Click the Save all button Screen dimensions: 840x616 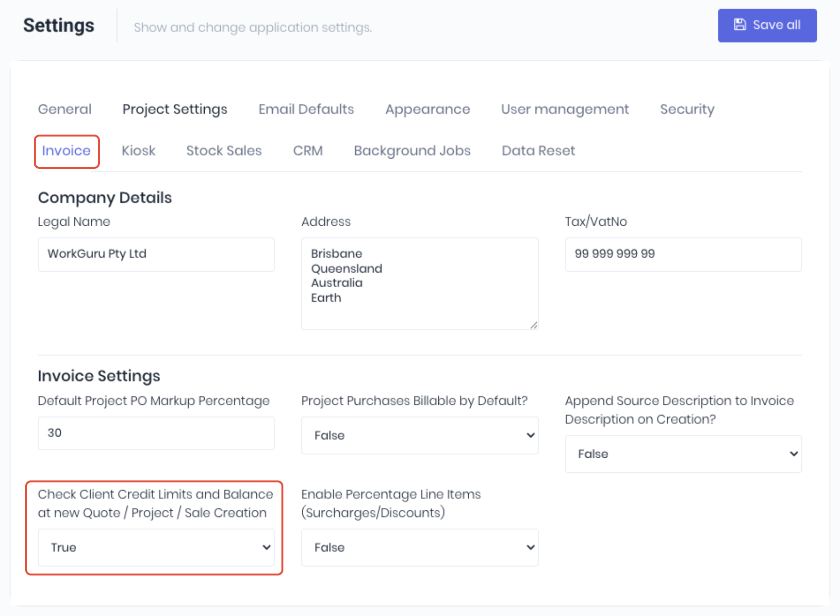[x=767, y=26]
